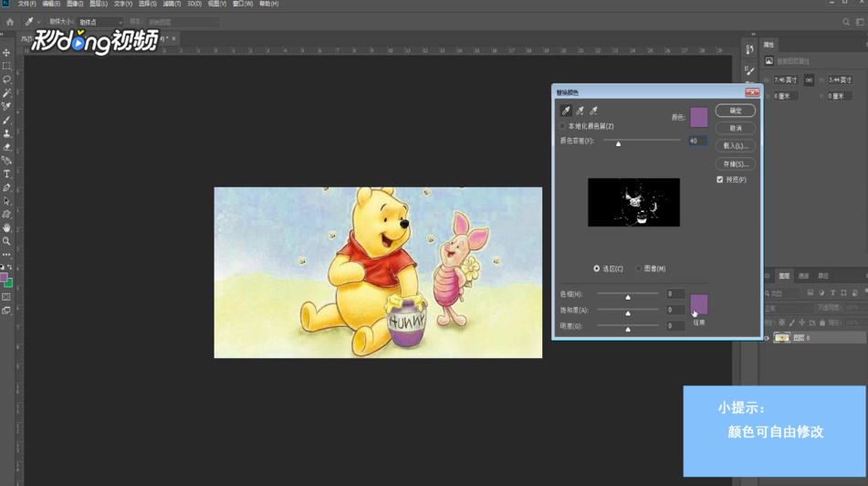Click the search icon at top right
This screenshot has height=486, width=868.
(846, 22)
